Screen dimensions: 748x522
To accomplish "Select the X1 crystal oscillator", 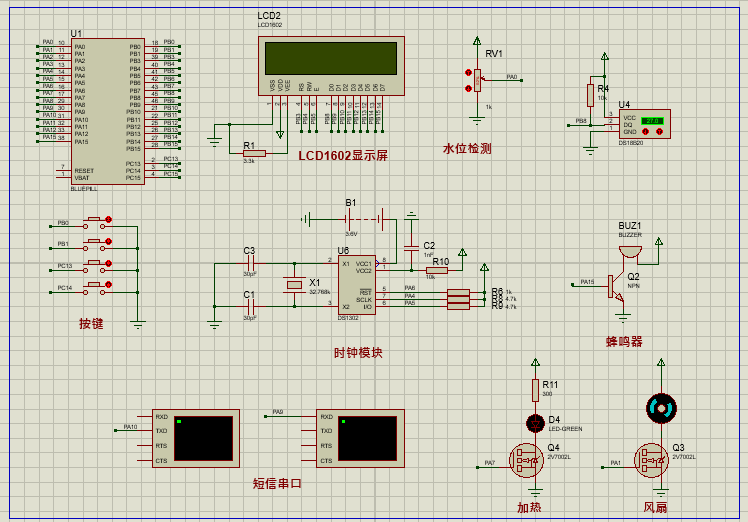I will pos(294,285).
